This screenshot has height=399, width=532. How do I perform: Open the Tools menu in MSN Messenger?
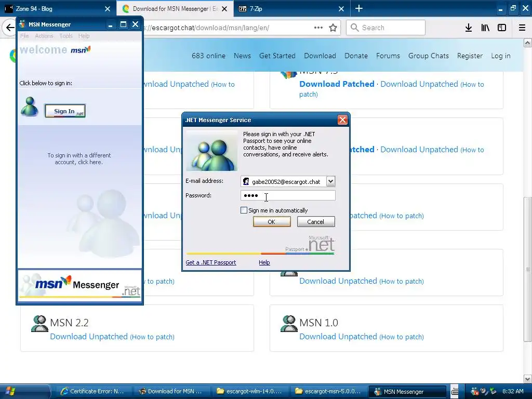pyautogui.click(x=66, y=36)
